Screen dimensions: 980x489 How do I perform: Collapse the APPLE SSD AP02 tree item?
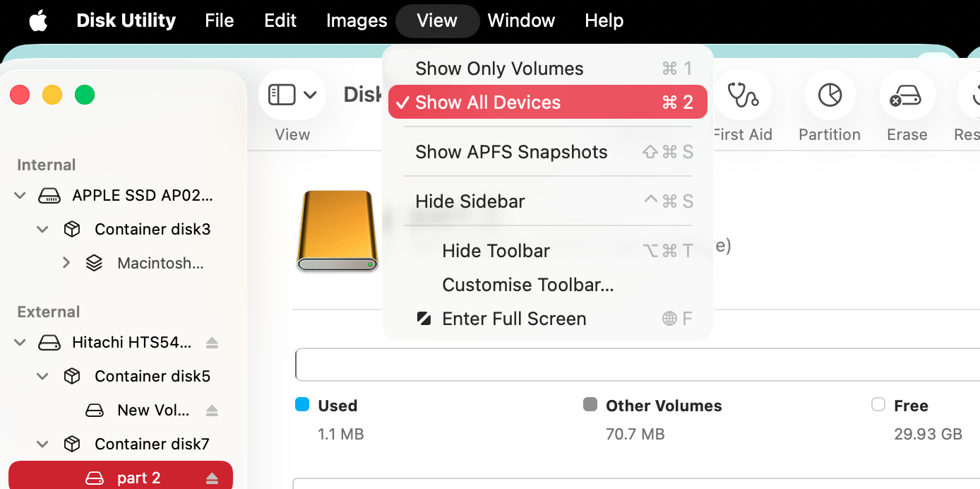click(20, 196)
